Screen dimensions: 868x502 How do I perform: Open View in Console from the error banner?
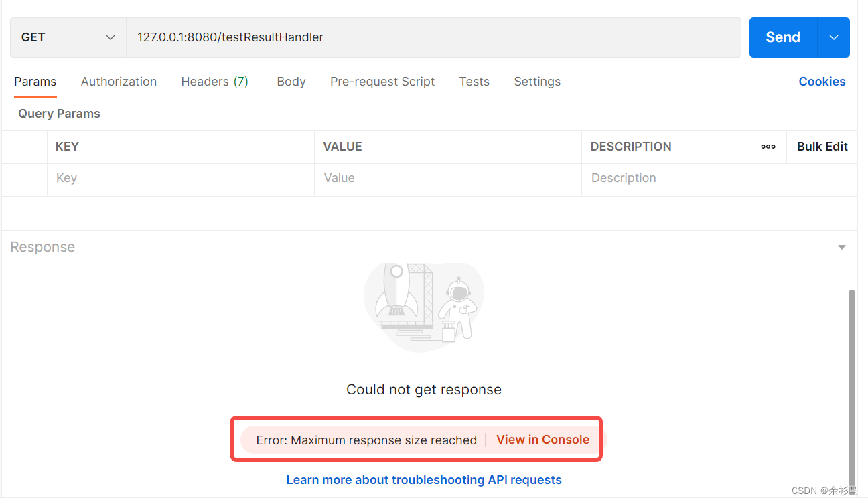[542, 440]
